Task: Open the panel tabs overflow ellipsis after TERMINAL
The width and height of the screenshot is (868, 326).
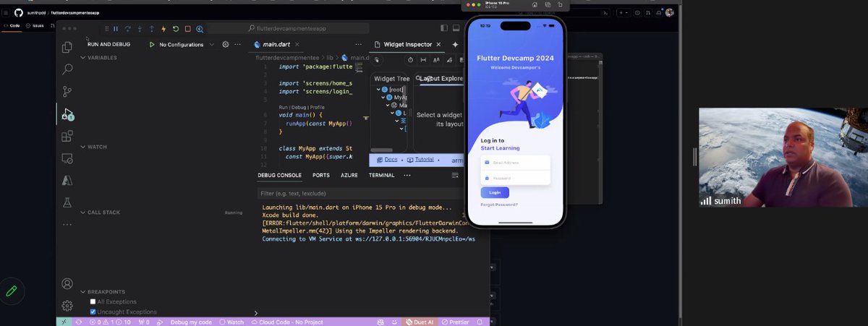Action: (407, 175)
